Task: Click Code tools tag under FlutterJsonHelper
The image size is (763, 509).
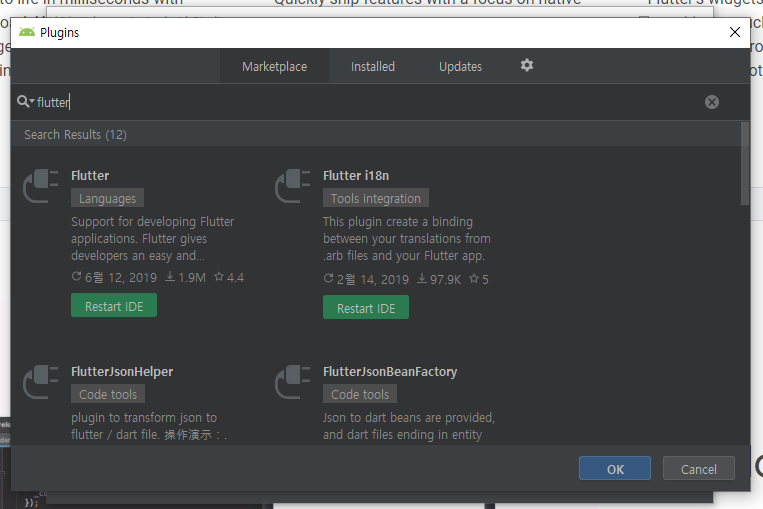Action: coord(108,394)
